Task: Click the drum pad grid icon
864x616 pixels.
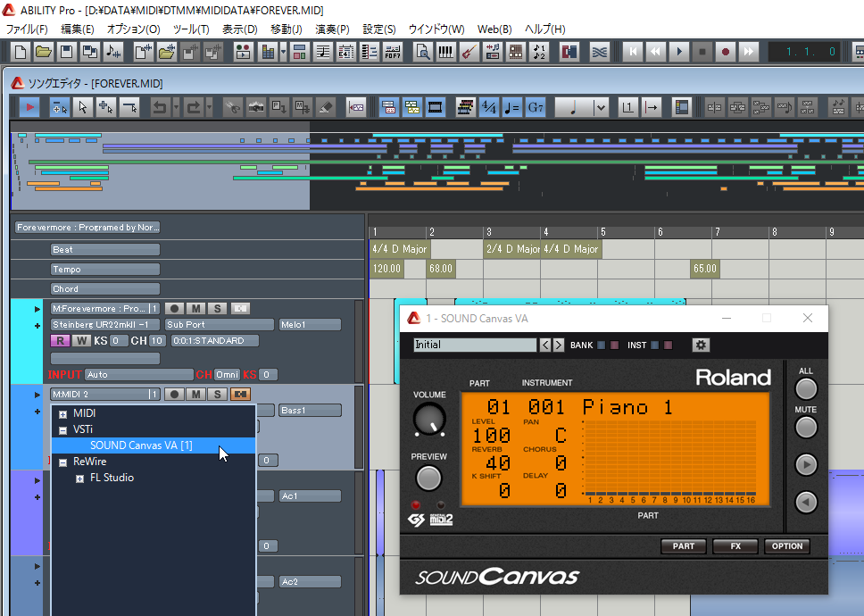Action: click(x=516, y=52)
